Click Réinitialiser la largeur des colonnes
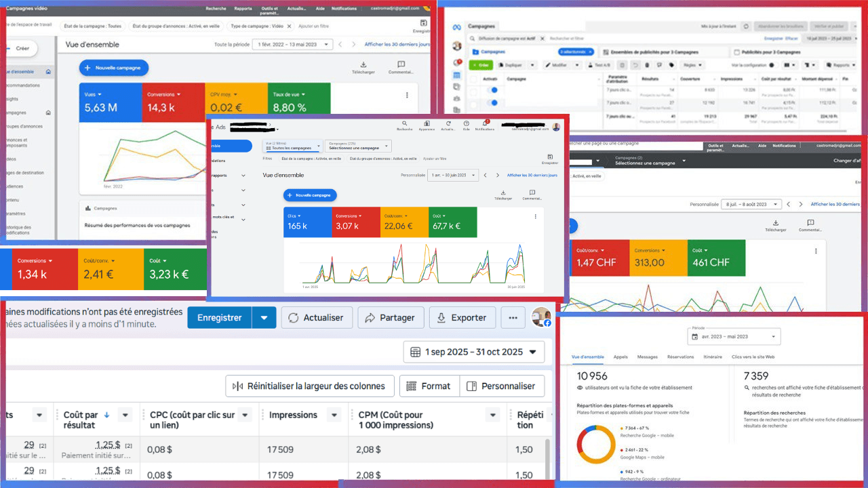The image size is (868, 488). coord(310,386)
